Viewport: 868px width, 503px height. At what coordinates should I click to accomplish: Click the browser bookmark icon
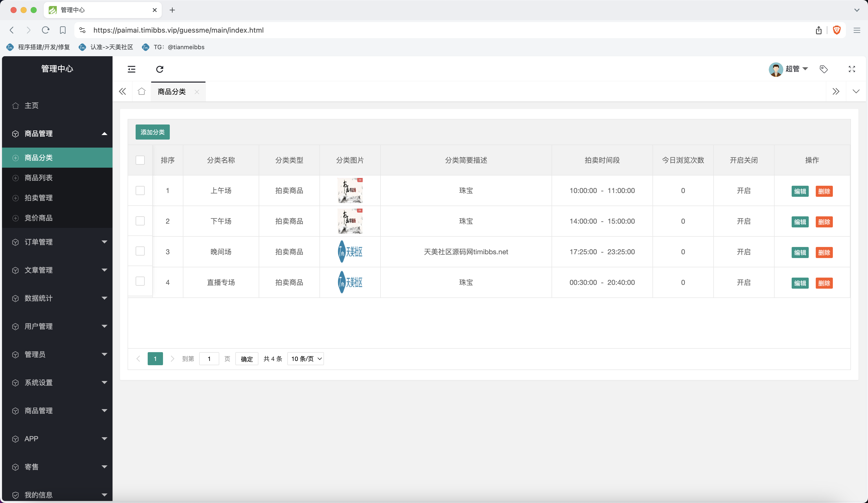pyautogui.click(x=63, y=30)
